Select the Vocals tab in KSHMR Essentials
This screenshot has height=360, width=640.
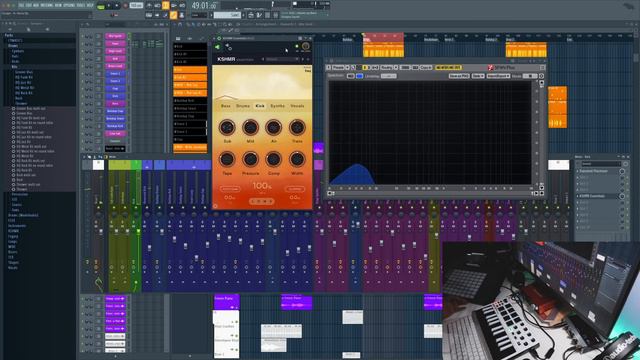coord(297,106)
